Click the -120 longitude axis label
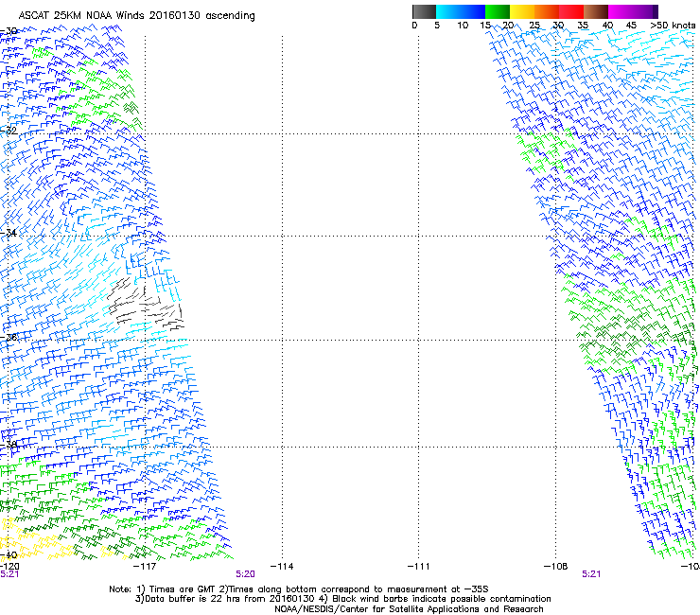The image size is (700, 615). [9, 567]
